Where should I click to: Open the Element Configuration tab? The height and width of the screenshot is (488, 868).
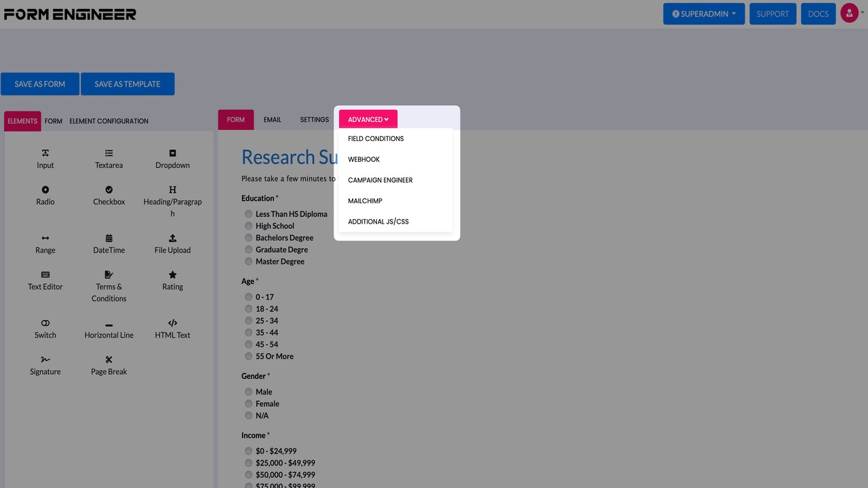pos(108,121)
